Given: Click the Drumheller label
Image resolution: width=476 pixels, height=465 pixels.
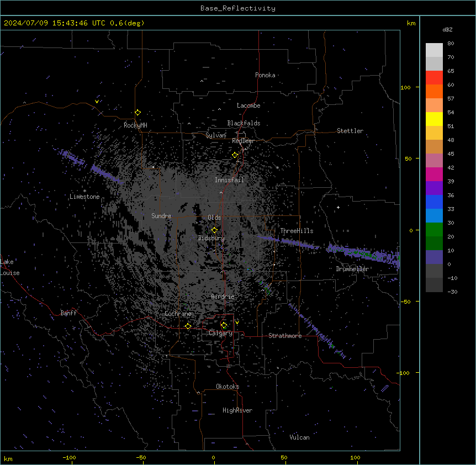Looking at the screenshot, I should pos(352,269).
